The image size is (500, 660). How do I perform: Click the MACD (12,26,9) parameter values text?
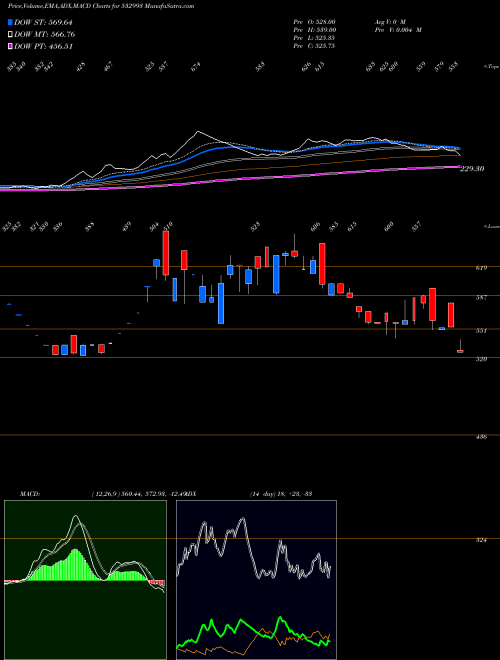pyautogui.click(x=138, y=494)
